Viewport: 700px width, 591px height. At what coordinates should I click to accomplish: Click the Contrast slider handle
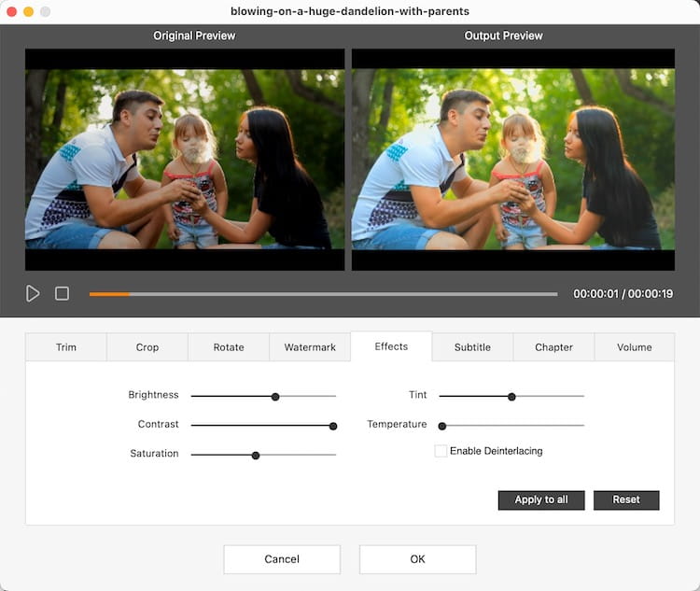pos(333,426)
